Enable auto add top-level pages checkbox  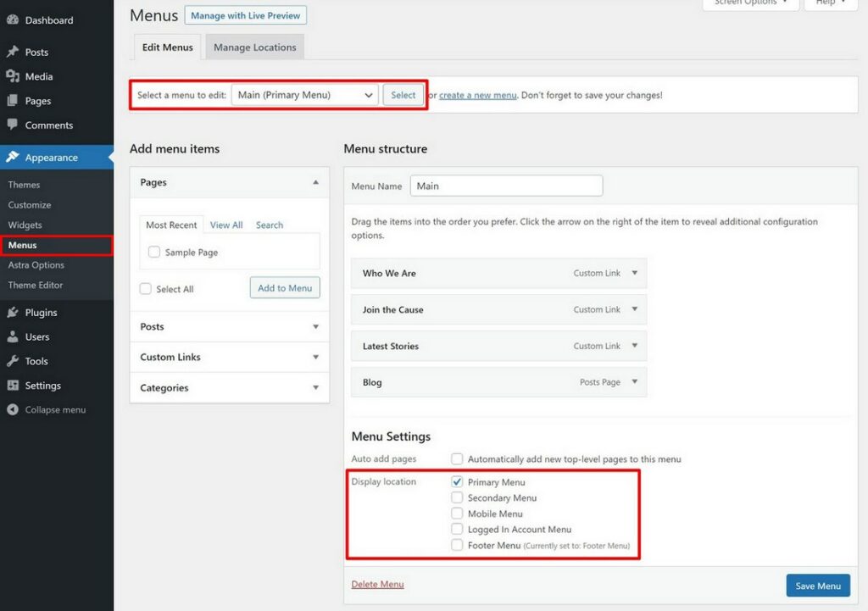[457, 458]
